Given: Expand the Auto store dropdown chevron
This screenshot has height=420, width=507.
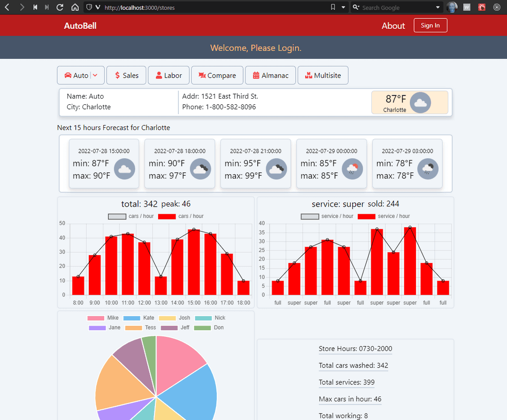Looking at the screenshot, I should point(95,75).
